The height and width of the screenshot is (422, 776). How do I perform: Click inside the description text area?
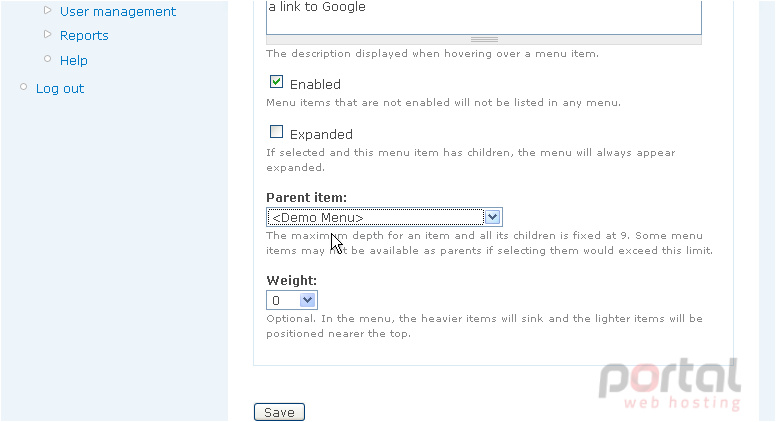pyautogui.click(x=484, y=17)
